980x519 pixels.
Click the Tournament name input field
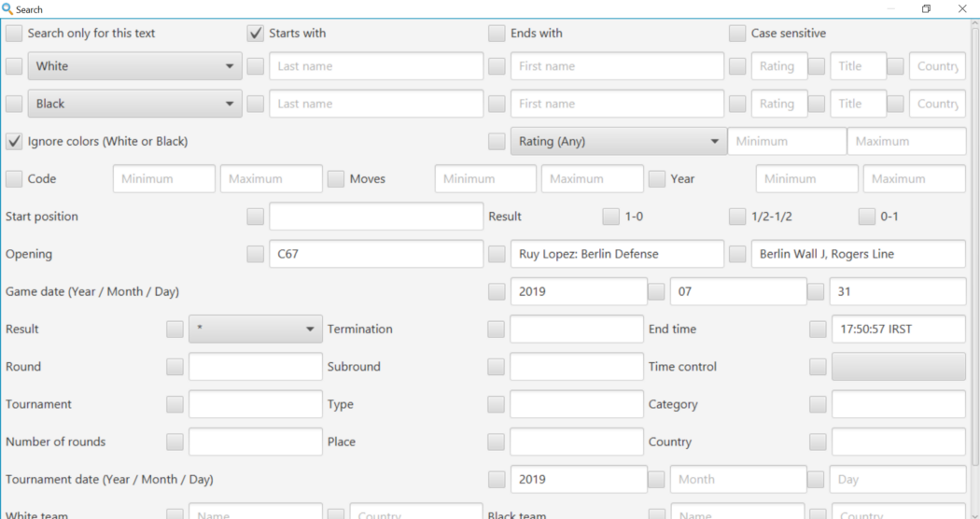pyautogui.click(x=255, y=404)
